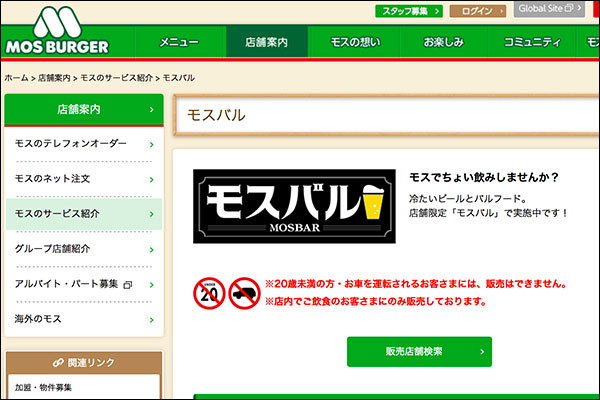600x400 pixels.
Task: Go to ホーム in the breadcrumb
Action: [16, 78]
